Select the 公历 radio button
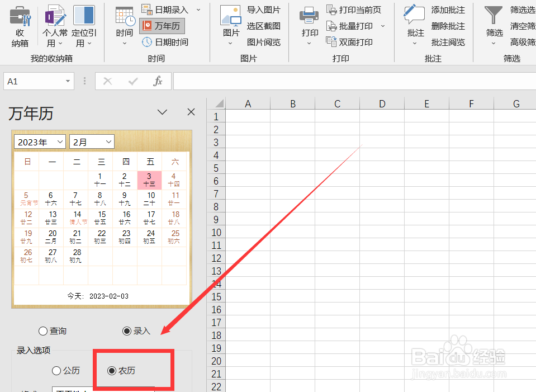Image resolution: width=536 pixels, height=392 pixels. (56, 370)
